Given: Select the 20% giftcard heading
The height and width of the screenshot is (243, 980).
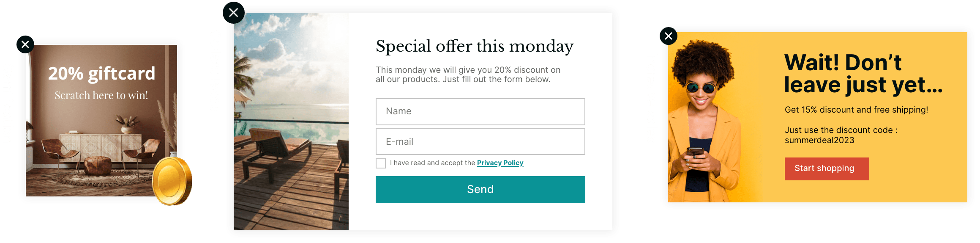Looking at the screenshot, I should coord(101,74).
